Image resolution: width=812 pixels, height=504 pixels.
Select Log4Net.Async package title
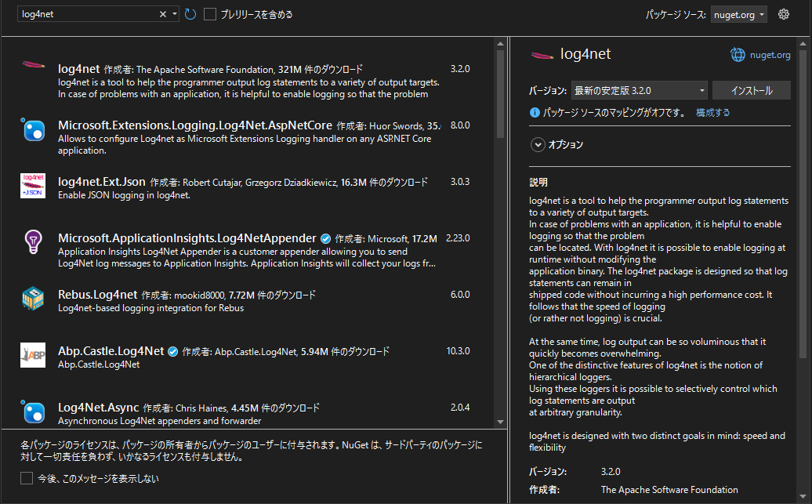[99, 408]
